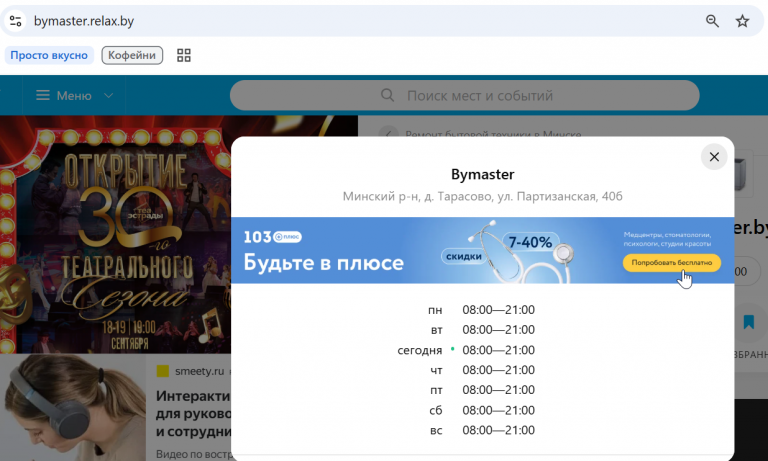The image size is (768, 461).
Task: Click the bookmark favorites icon behind popup
Action: (748, 322)
